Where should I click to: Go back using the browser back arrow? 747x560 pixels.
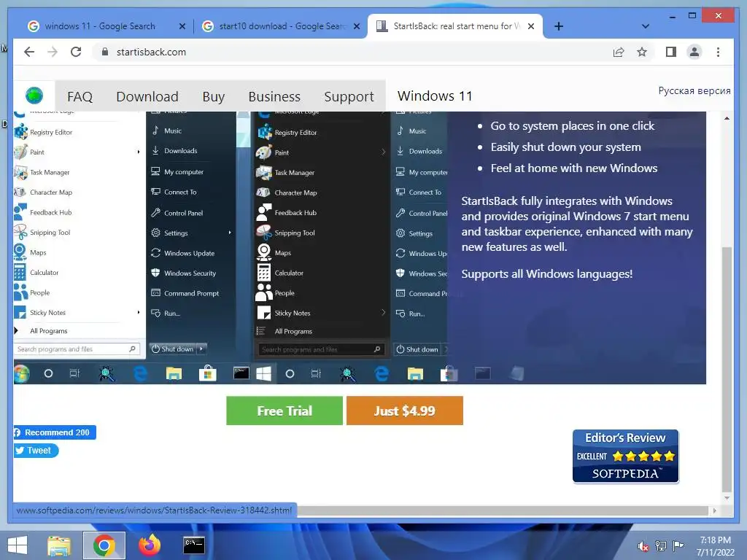tap(29, 52)
